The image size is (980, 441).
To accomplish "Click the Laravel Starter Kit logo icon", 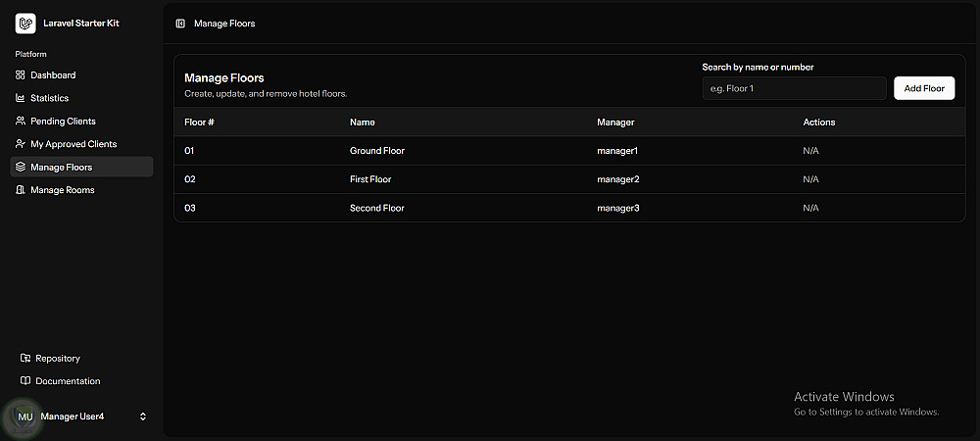I will coord(25,23).
